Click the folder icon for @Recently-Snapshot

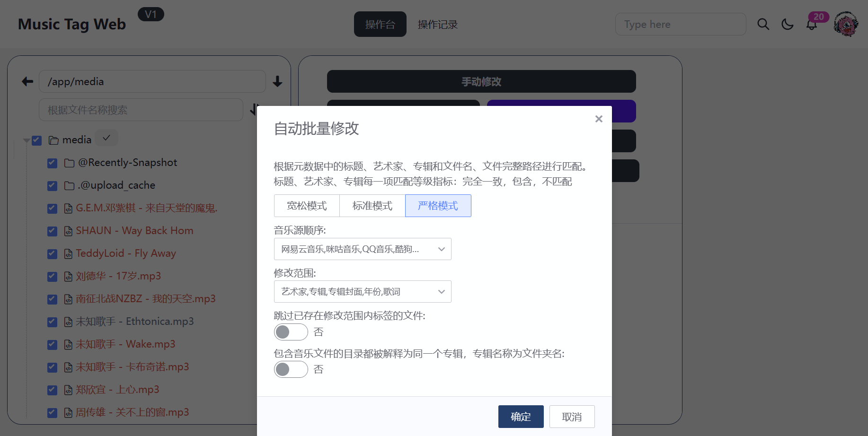(69, 163)
